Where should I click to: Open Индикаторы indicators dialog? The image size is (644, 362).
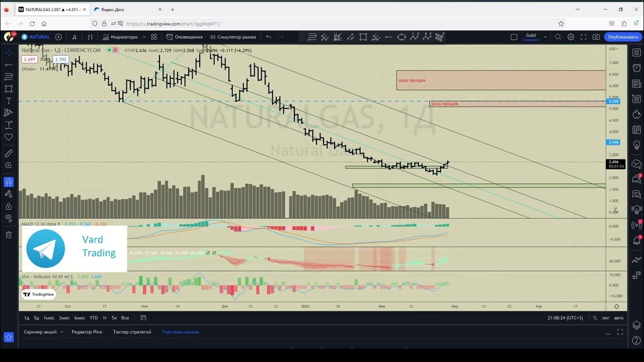pyautogui.click(x=120, y=37)
